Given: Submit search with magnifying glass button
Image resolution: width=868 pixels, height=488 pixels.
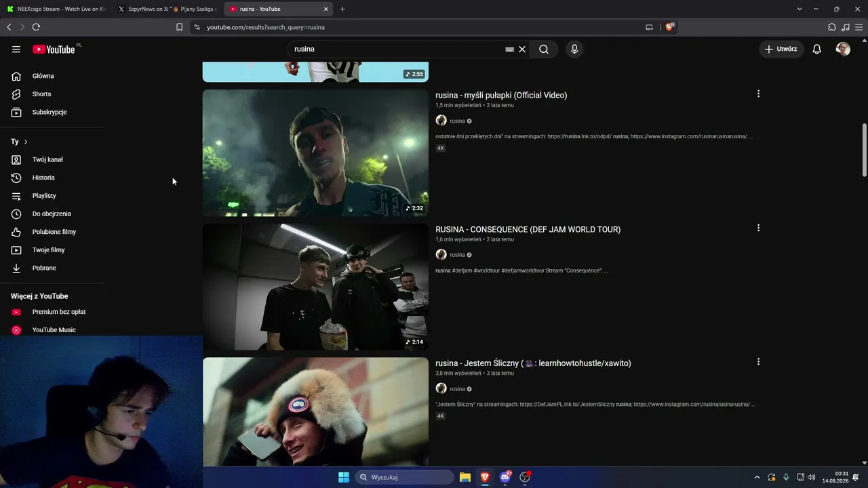Looking at the screenshot, I should (544, 49).
